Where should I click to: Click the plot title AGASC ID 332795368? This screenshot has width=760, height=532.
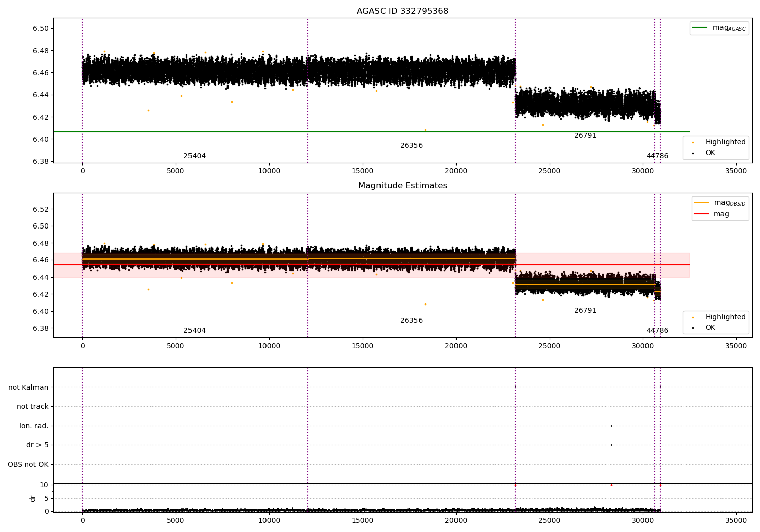click(402, 11)
